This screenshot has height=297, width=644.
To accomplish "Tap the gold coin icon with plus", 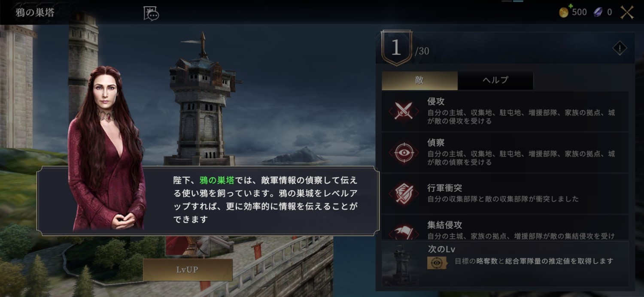I will 564,12.
